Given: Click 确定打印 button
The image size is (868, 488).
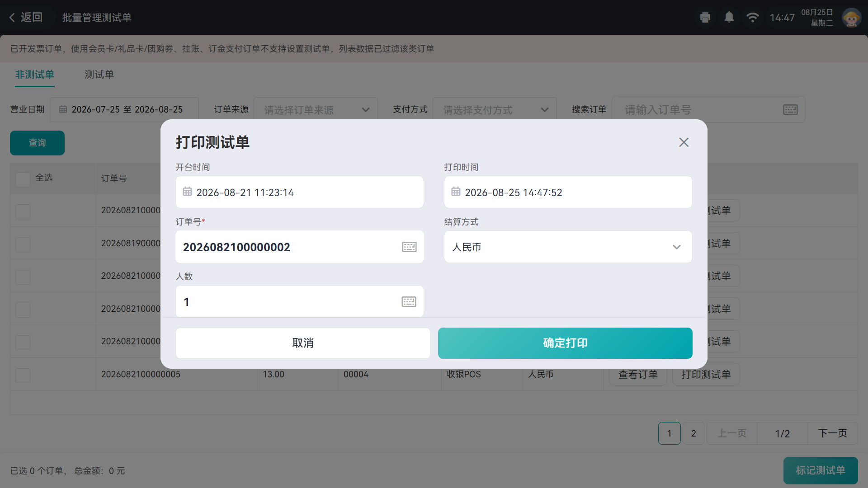Looking at the screenshot, I should pos(565,343).
